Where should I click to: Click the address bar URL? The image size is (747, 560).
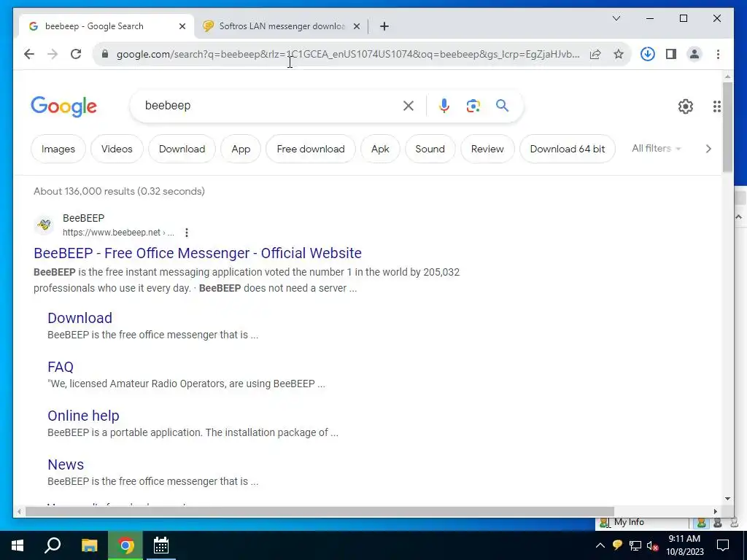click(348, 54)
